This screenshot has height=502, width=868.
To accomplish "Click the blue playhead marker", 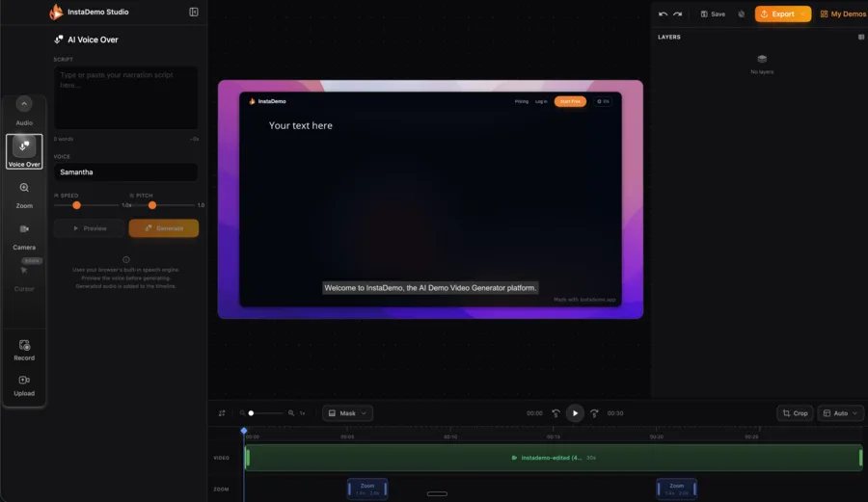I will tap(244, 430).
